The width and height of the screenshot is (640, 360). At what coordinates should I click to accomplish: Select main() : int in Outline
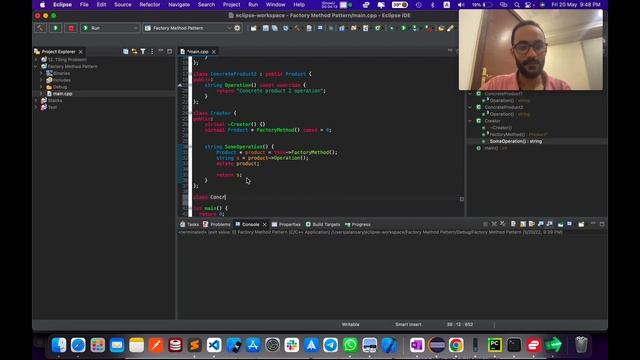[496, 148]
